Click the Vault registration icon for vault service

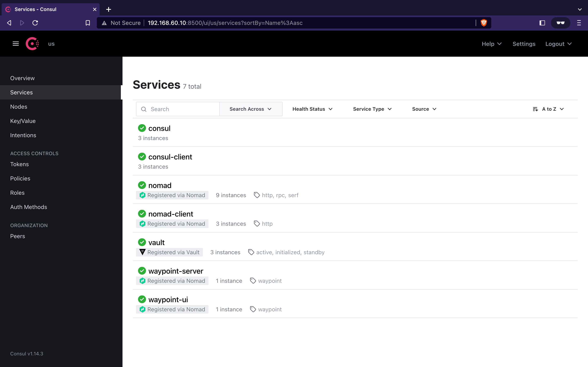coord(142,252)
